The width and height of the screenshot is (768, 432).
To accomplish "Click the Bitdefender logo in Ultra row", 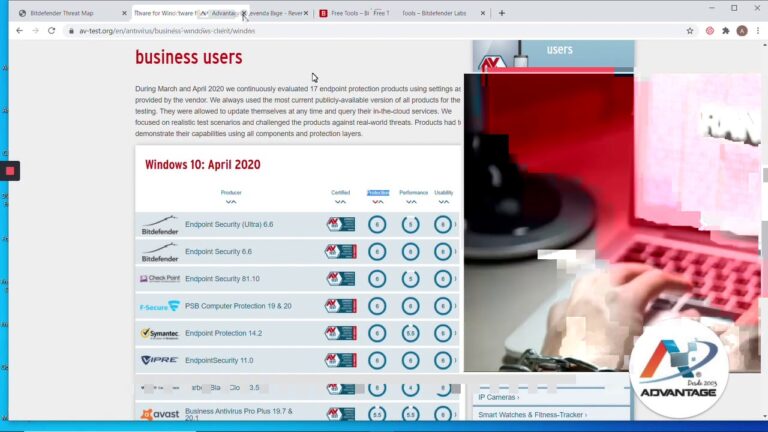I will [x=160, y=224].
